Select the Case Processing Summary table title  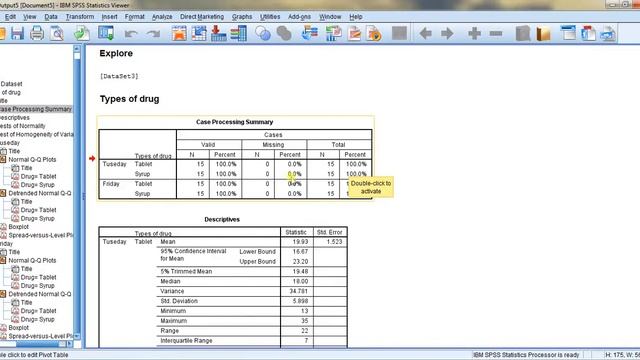click(234, 122)
